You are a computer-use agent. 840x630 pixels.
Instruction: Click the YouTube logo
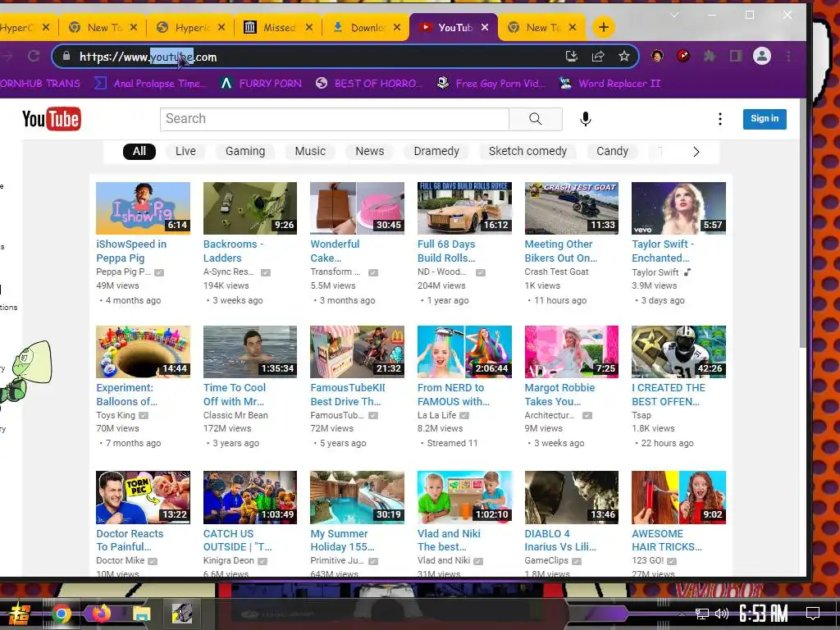tap(52, 119)
